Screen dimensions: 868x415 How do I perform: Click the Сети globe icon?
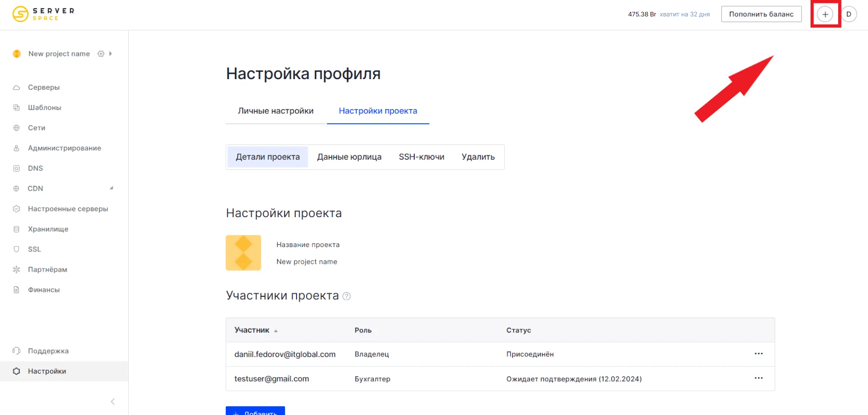[x=16, y=128]
